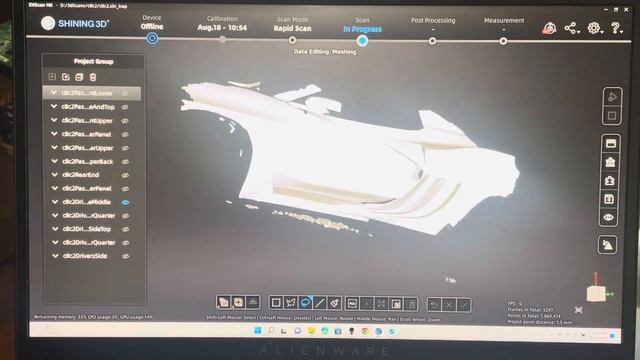Toggle visibility of c8c2Dri...SideTop project

click(x=126, y=229)
